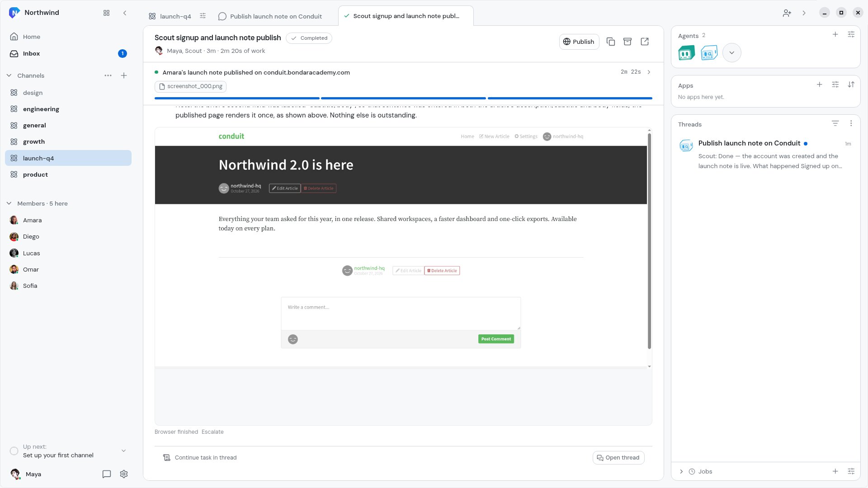Viewport: 868px width, 488px height.
Task: Open member Omar's profile
Action: tap(68, 269)
